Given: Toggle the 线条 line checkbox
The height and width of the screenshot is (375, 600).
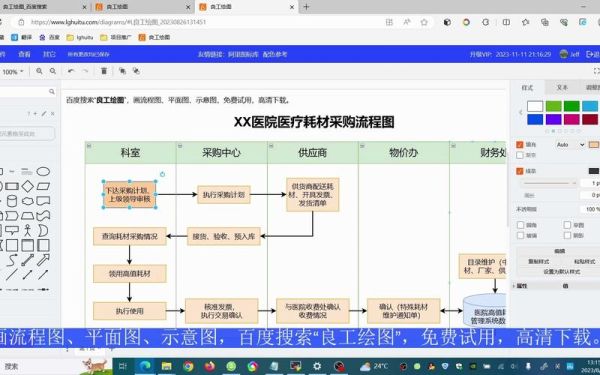Looking at the screenshot, I should [x=520, y=171].
